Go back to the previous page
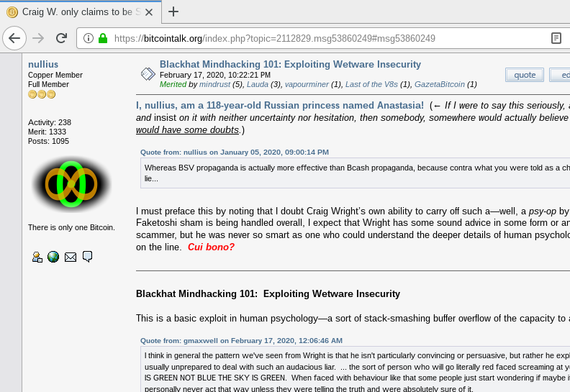570x392 pixels. coord(14,38)
